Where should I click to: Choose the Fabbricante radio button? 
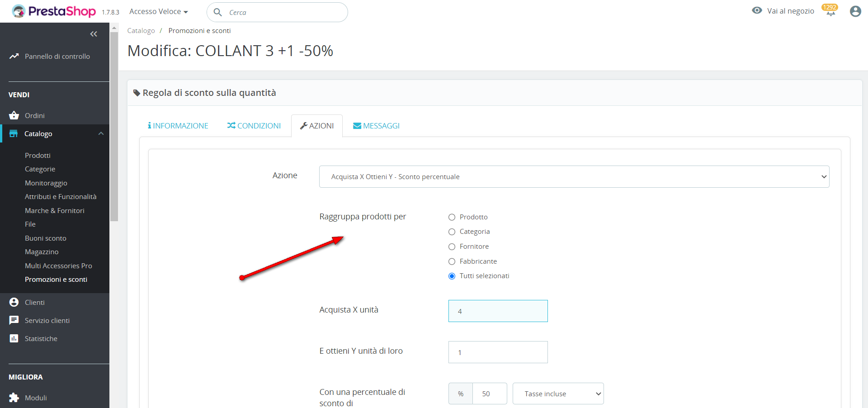coord(452,261)
